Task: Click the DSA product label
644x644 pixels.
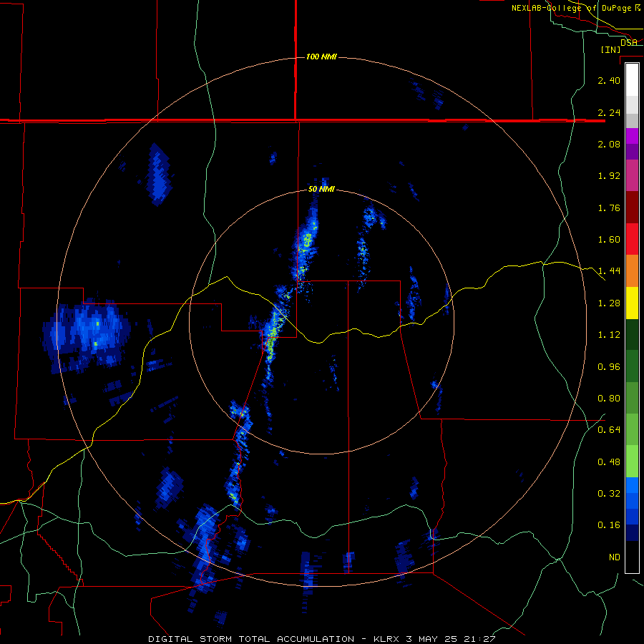Action: (x=629, y=42)
